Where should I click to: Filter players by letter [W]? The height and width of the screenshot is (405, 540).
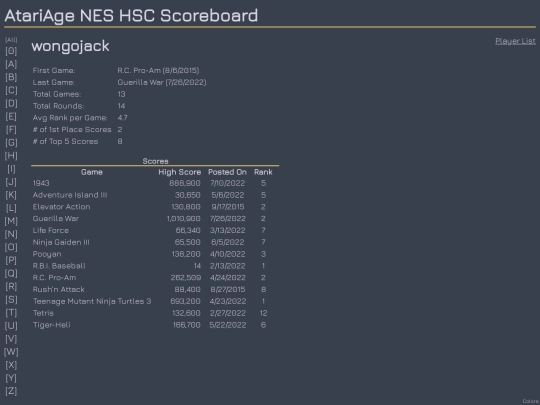coord(11,352)
